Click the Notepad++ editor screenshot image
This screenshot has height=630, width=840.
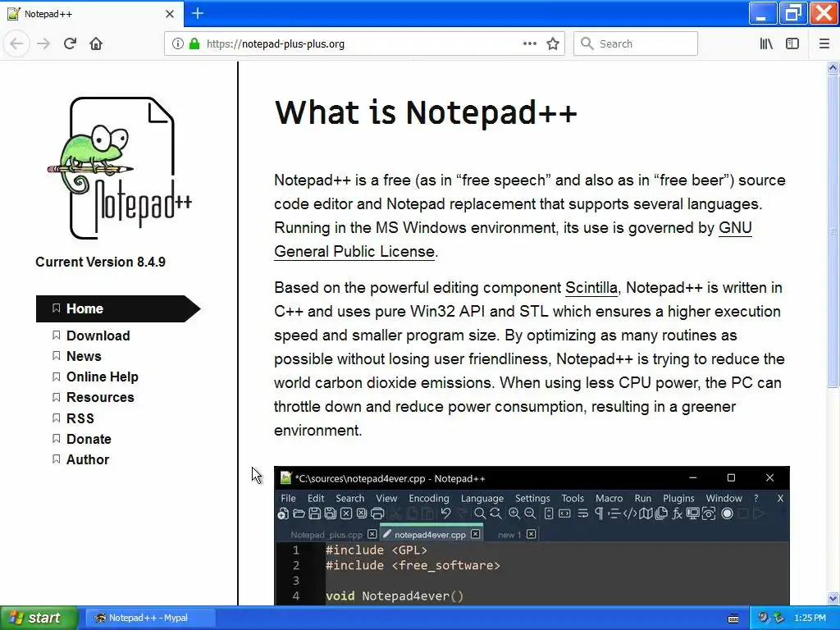(532, 536)
